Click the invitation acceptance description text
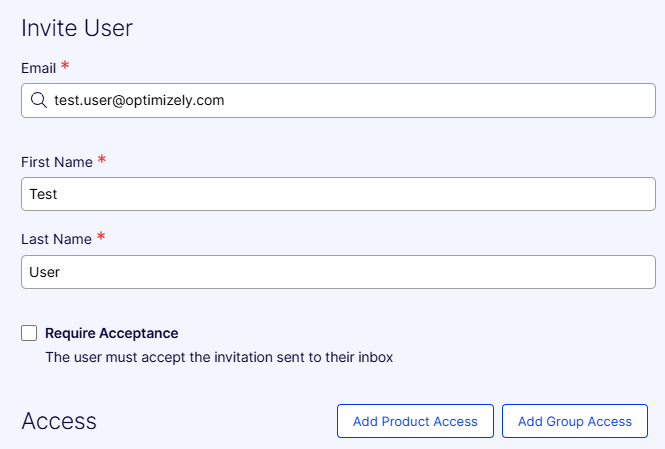Screen dimensions: 665x449 [219, 357]
